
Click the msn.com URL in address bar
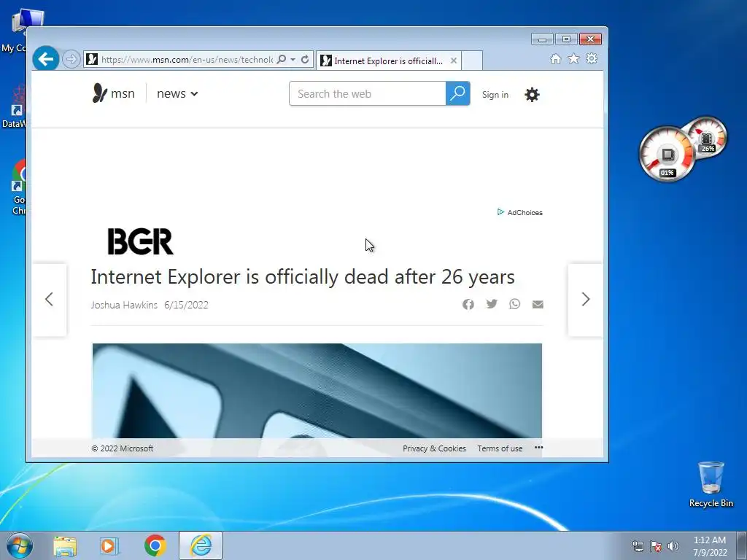click(x=186, y=60)
